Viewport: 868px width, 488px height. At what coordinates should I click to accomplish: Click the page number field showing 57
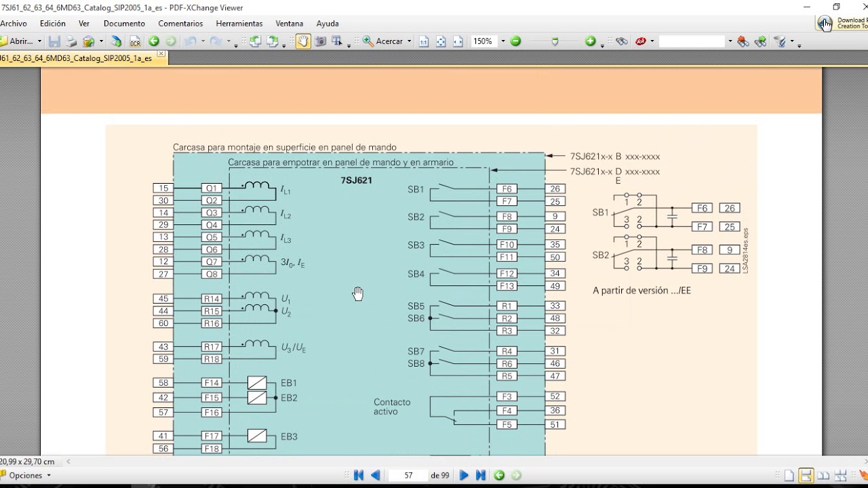[x=408, y=475]
